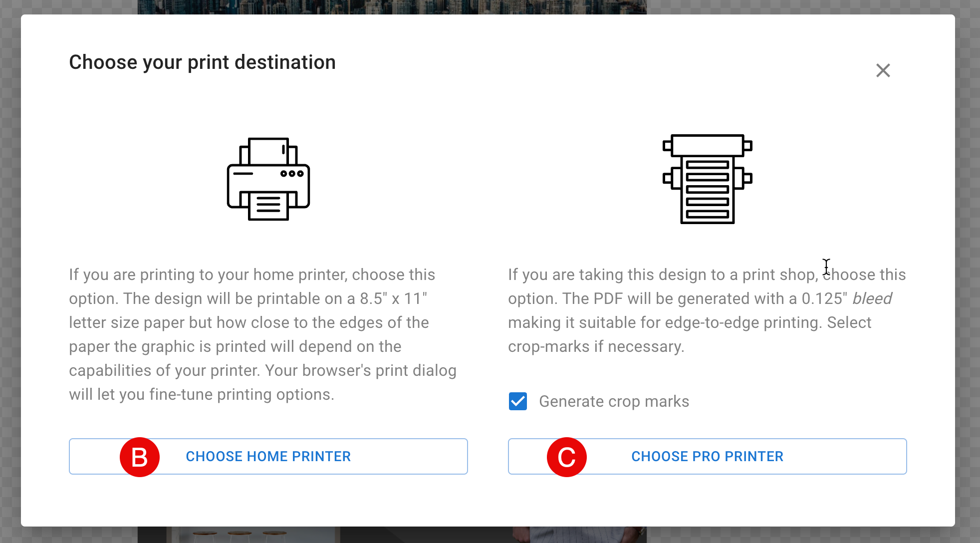
Task: Click the checkered backdrop right of dialog
Action: click(968, 271)
